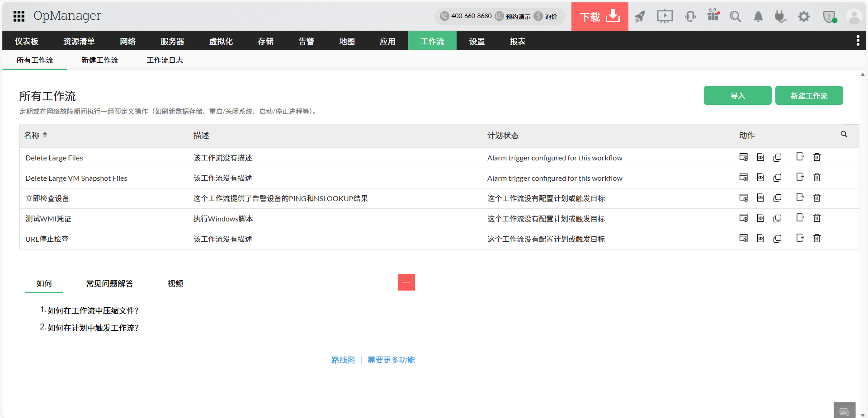Preview details of the 测试WMI凭证 workflow
The image size is (868, 418).
[x=760, y=218]
